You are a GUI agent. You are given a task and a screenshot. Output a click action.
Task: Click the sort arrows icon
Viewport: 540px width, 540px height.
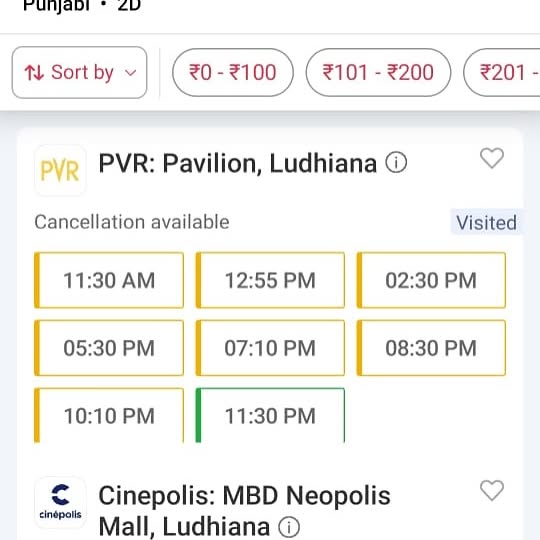pos(34,73)
